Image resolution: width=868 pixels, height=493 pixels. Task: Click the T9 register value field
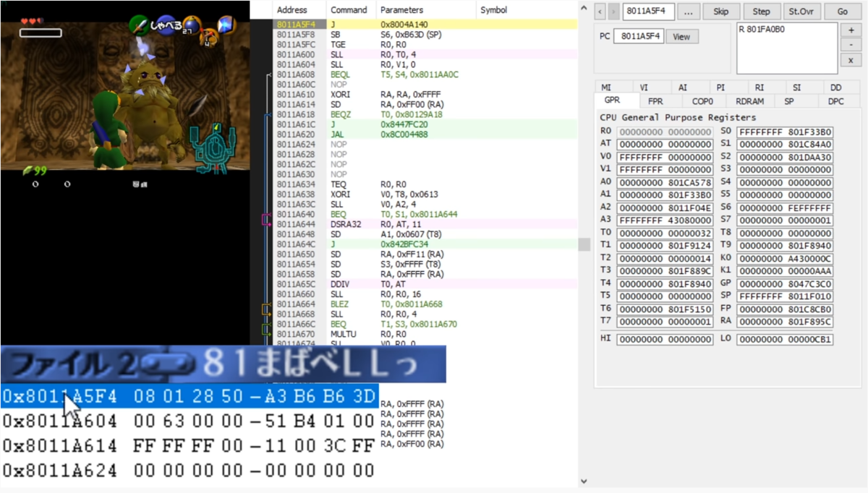pyautogui.click(x=785, y=246)
